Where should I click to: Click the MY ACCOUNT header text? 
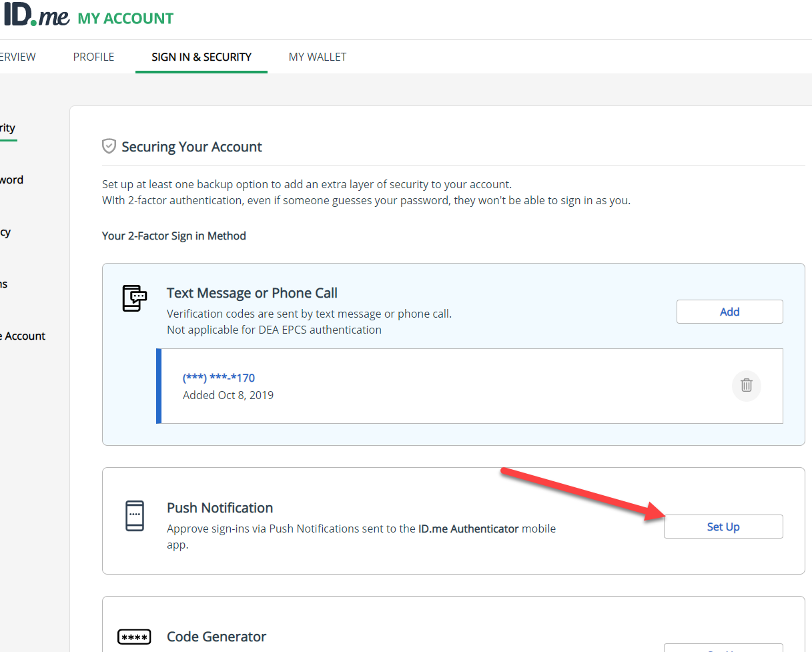point(125,18)
